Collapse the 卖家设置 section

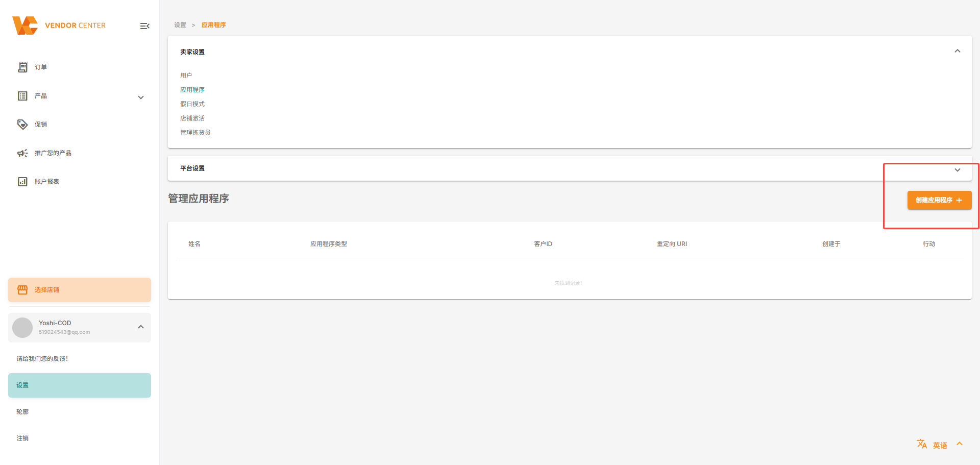pos(957,51)
